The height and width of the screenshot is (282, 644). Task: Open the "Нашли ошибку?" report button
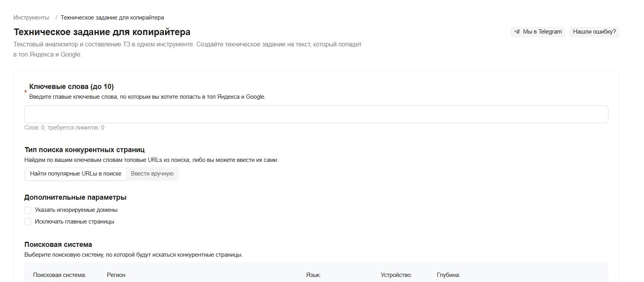click(x=594, y=32)
